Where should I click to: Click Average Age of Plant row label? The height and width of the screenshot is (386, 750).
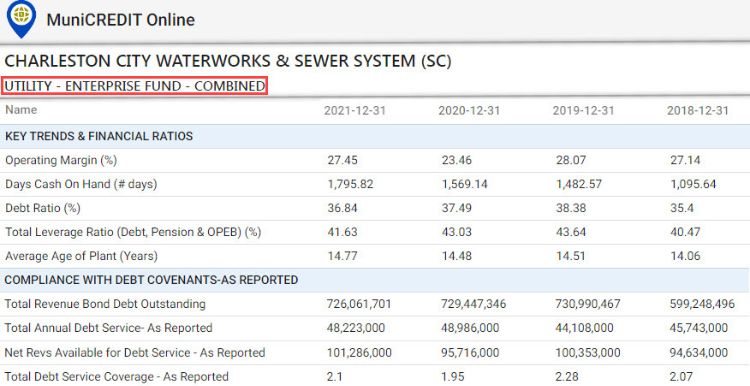point(81,256)
